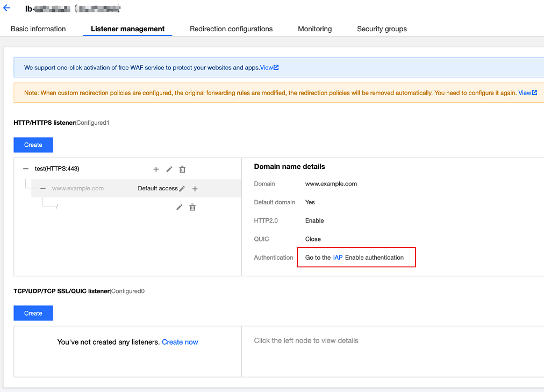Select the "/" URL path node
The height and width of the screenshot is (392, 544).
point(57,206)
